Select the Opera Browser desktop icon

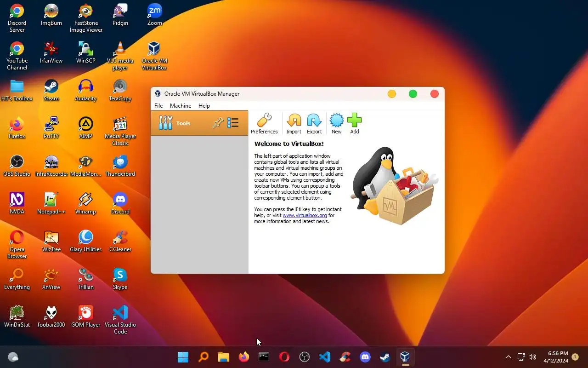pos(17,244)
